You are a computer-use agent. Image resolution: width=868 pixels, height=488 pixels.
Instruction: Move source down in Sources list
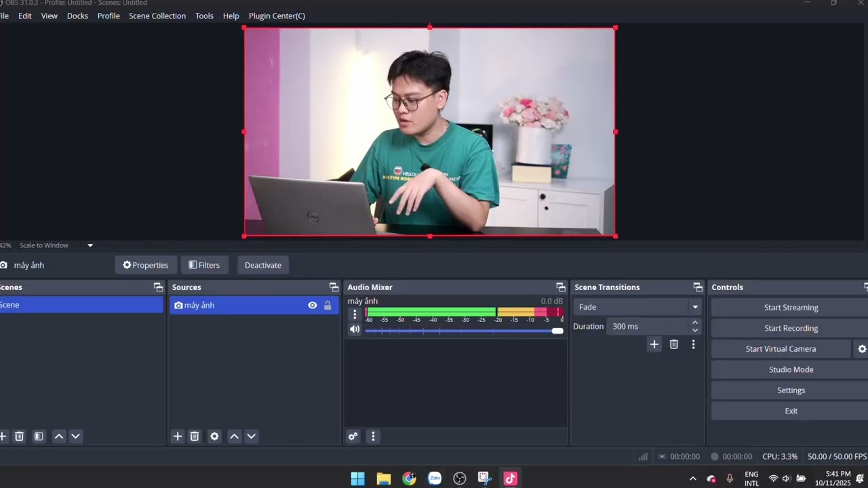252,436
